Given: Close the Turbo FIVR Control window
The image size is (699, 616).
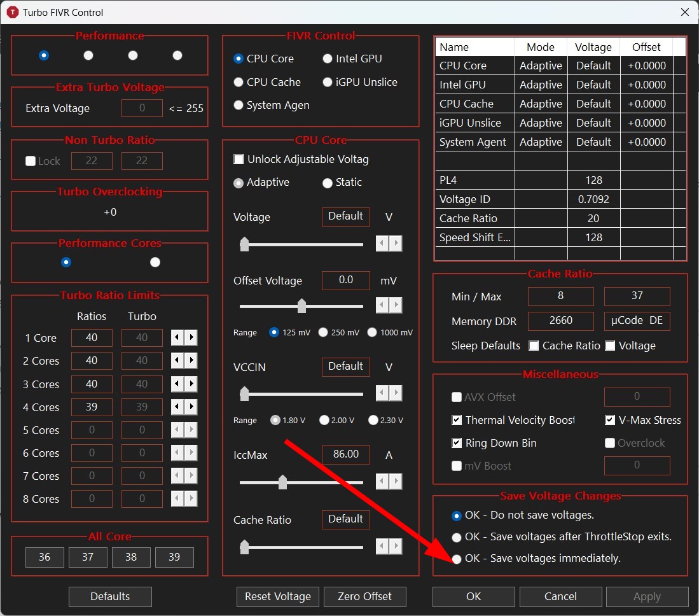Looking at the screenshot, I should click(x=685, y=12).
